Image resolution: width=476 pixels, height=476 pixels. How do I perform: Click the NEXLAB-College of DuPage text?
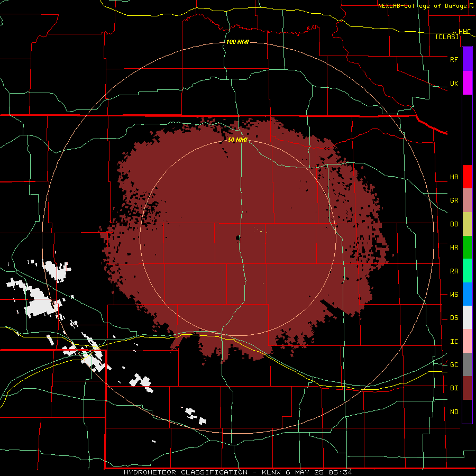[x=422, y=6]
